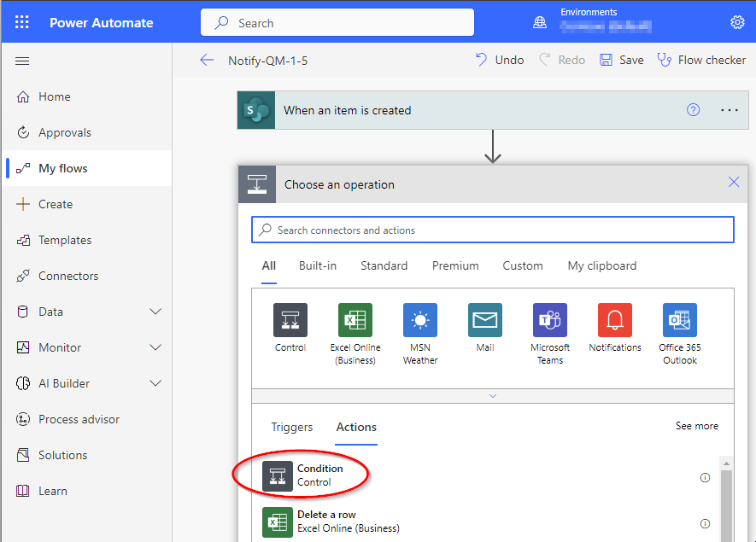Open Solutions in sidebar
Image resolution: width=756 pixels, height=542 pixels.
point(87,455)
